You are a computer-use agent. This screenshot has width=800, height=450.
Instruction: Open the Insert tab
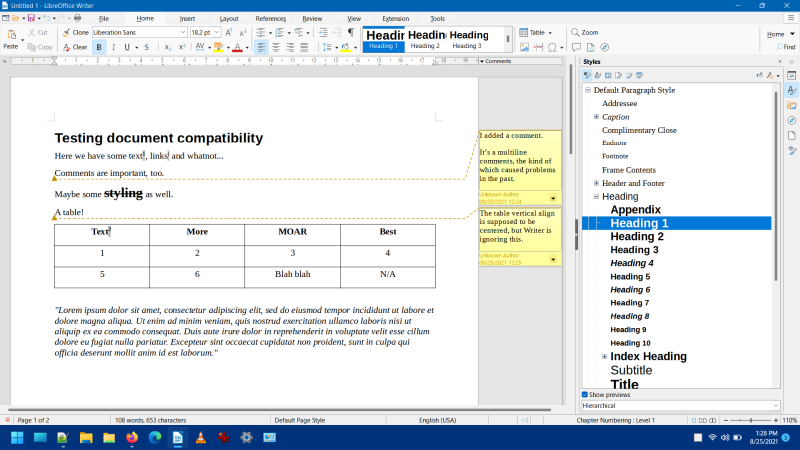click(x=187, y=18)
